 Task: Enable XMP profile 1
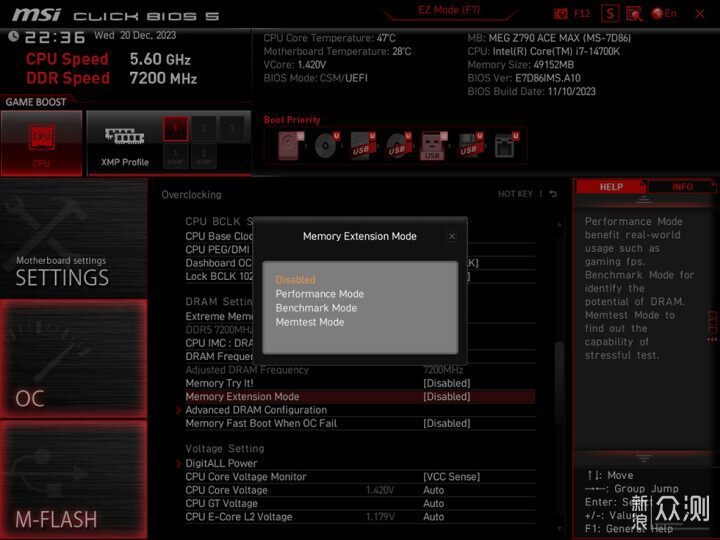(x=175, y=129)
